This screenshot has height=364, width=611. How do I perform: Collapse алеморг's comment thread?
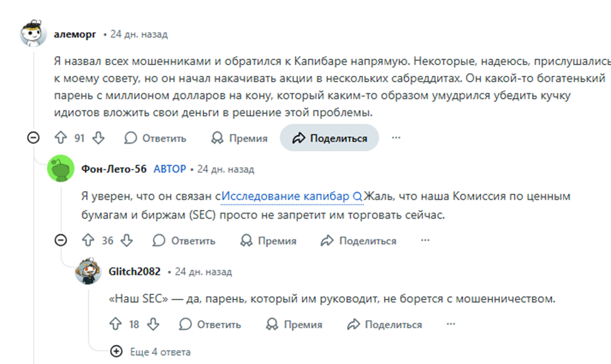click(x=34, y=138)
